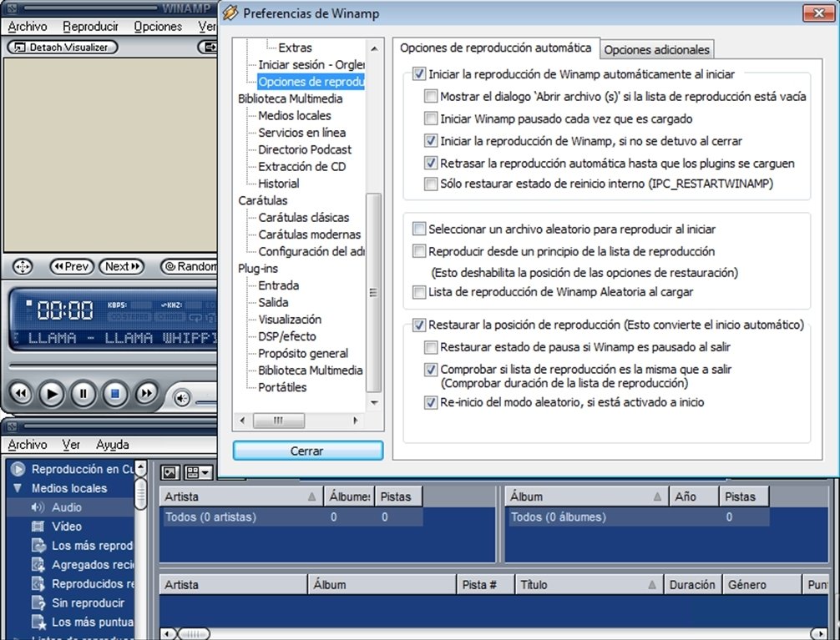Select DSP/efecto in preferences tree

tap(287, 336)
